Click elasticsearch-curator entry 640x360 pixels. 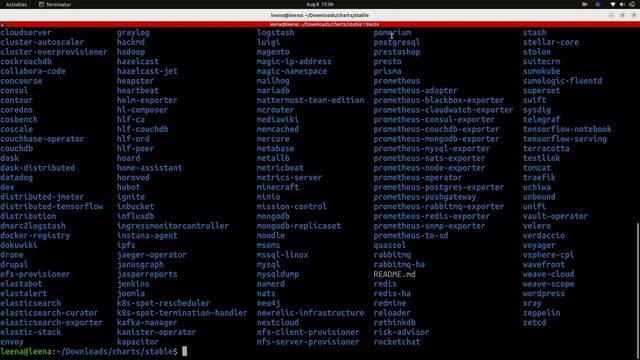[49, 313]
